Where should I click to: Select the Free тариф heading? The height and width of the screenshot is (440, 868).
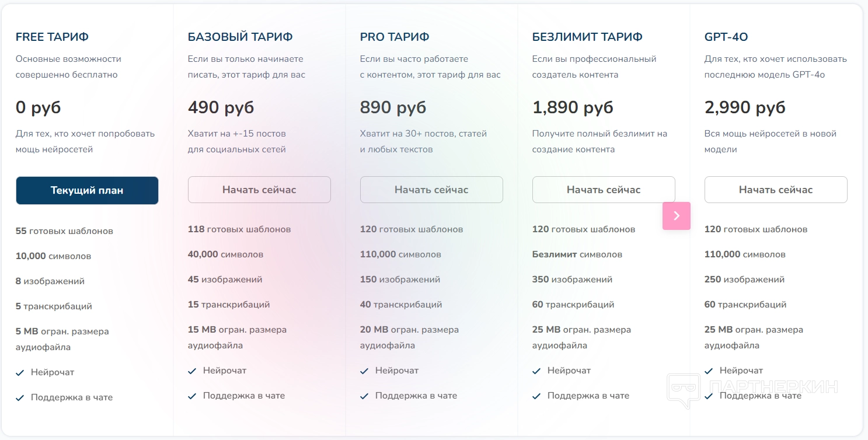pyautogui.click(x=52, y=37)
